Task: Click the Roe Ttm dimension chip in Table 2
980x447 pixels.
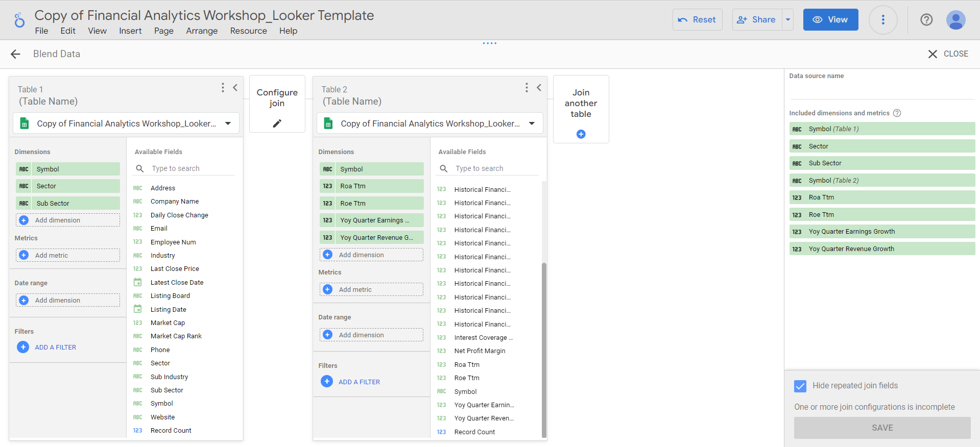Action: click(372, 203)
